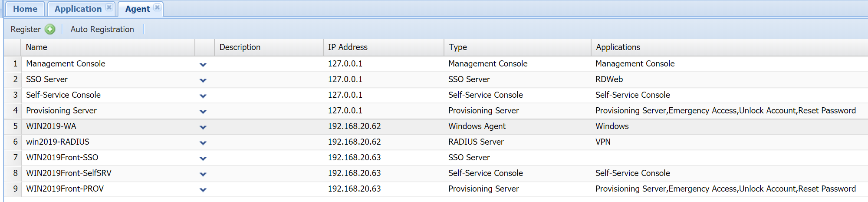Open the dropdown chevron for WIN2019Front-PROV
The image size is (868, 202).
tap(203, 190)
